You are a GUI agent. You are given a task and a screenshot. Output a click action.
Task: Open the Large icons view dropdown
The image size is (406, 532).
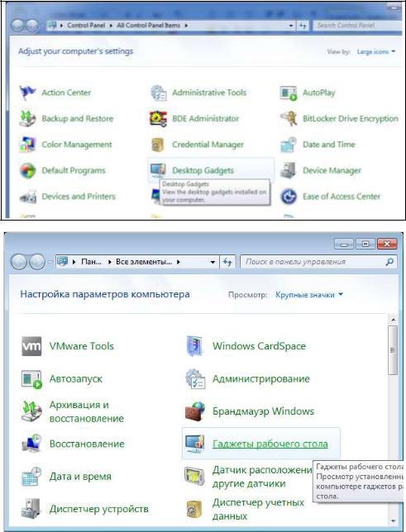376,51
